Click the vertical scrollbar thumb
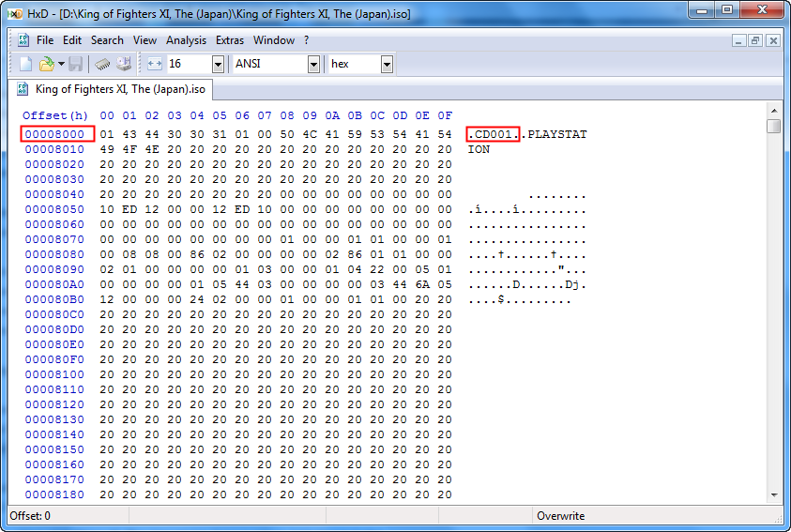This screenshot has width=791, height=532. [x=774, y=126]
